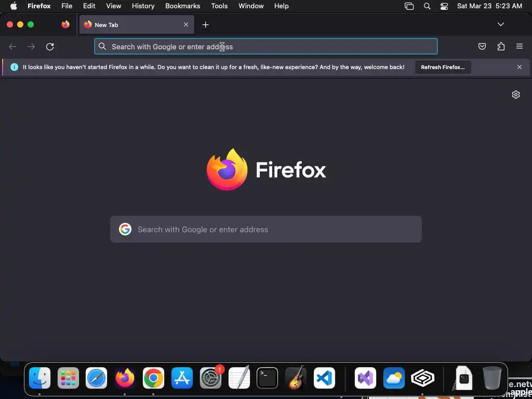Open the Bookmarks menu

coord(182,6)
